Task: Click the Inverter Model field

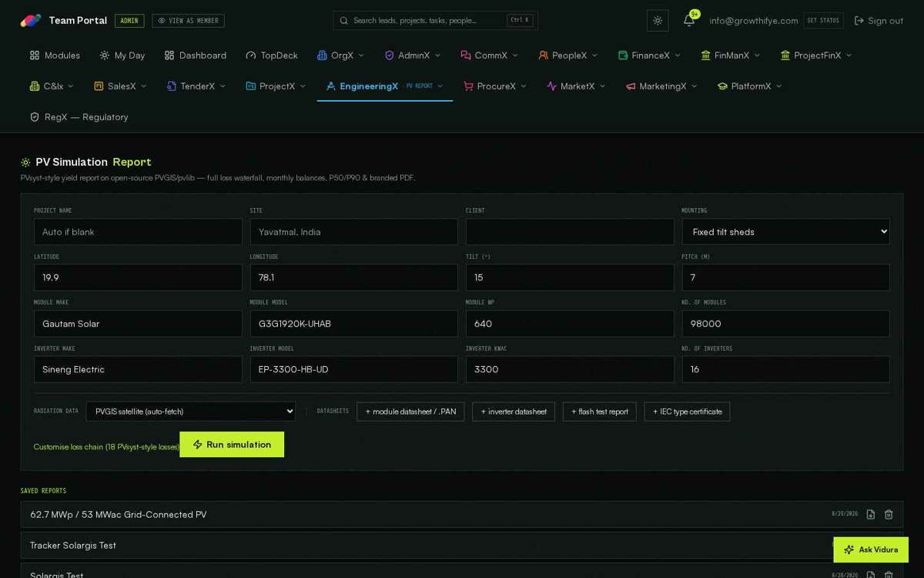Action: coord(353,369)
